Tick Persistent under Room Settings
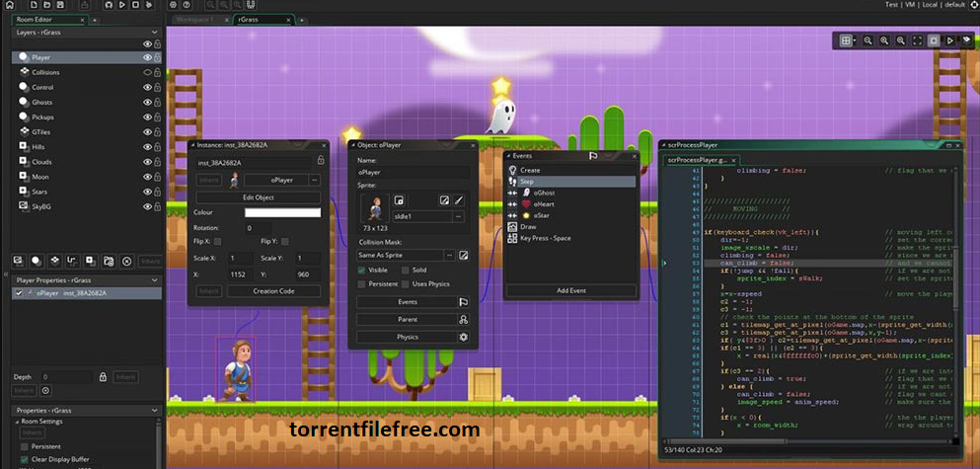Image resolution: width=980 pixels, height=469 pixels. [25, 447]
